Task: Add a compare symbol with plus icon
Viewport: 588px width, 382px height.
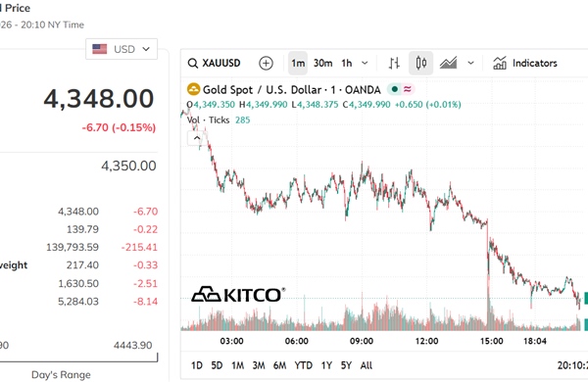Action: [x=266, y=64]
